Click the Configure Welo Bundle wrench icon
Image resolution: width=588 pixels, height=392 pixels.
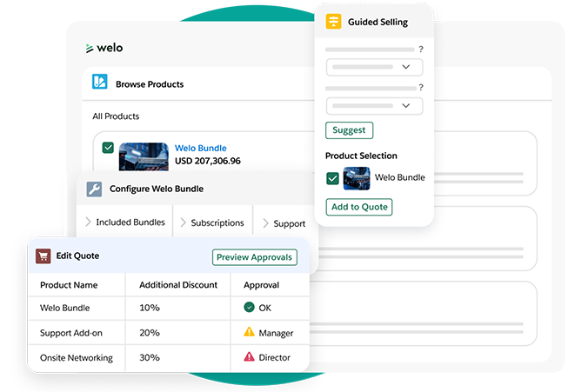tap(94, 189)
